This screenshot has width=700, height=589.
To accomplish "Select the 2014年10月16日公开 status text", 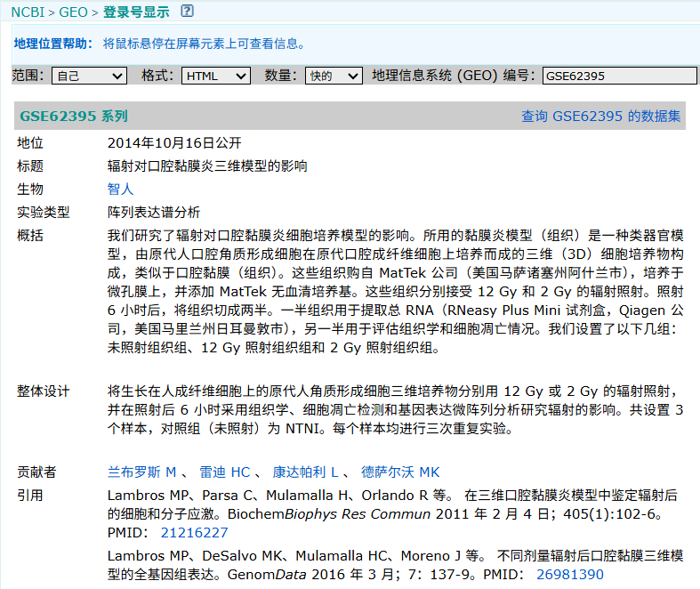I will (174, 143).
